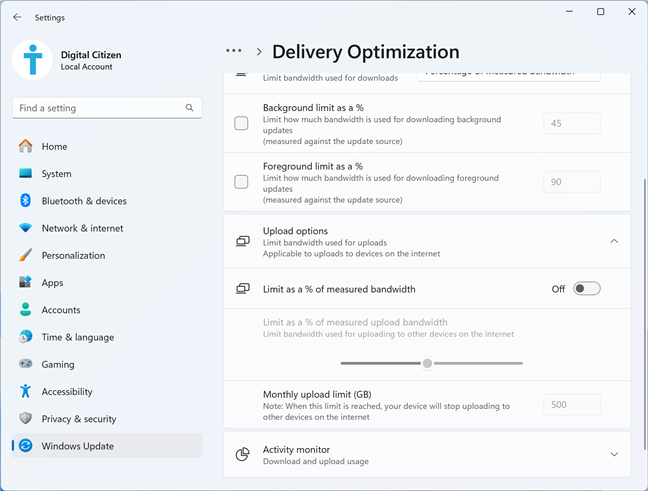Click the Activity monitor pie chart icon
Image resolution: width=648 pixels, height=491 pixels.
[243, 454]
